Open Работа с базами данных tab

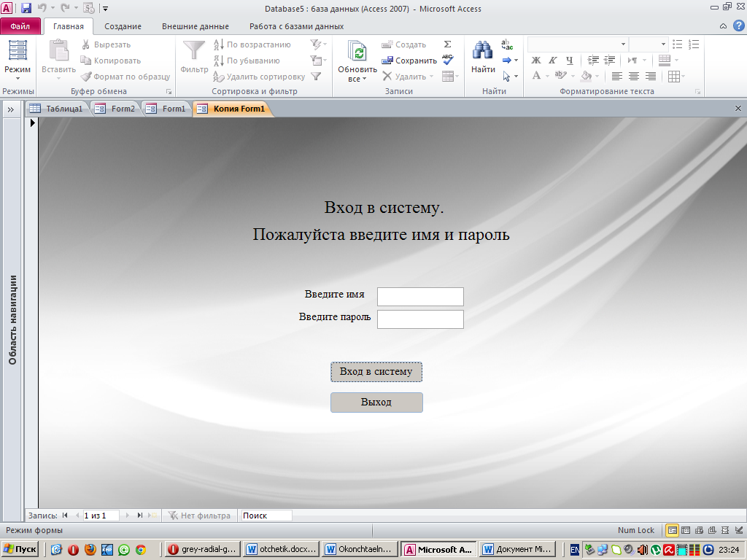tap(296, 26)
